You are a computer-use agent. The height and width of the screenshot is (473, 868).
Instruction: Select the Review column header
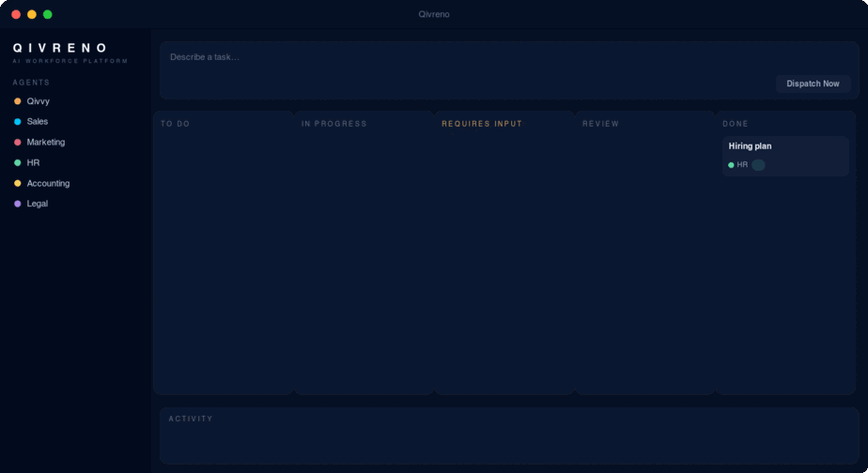[600, 124]
